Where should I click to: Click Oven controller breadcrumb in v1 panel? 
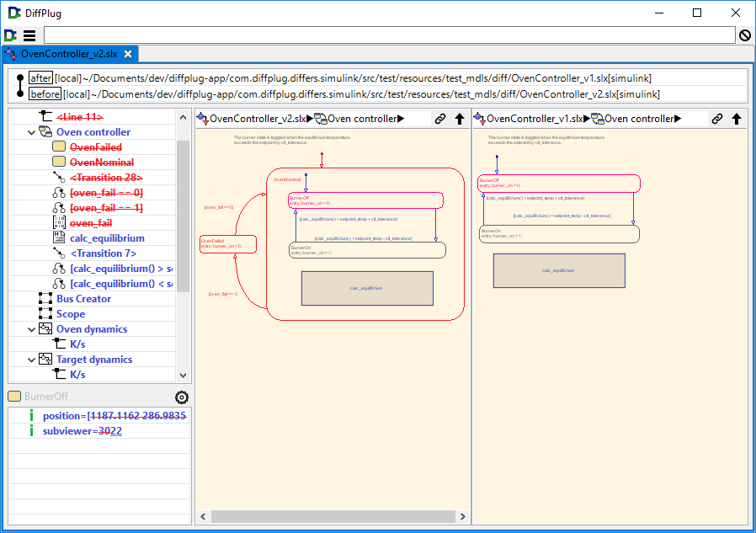[639, 119]
